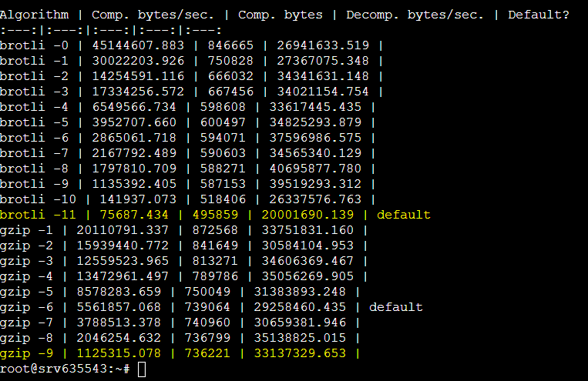588x381 pixels.
Task: Click the value 813271
Action: [215, 261]
